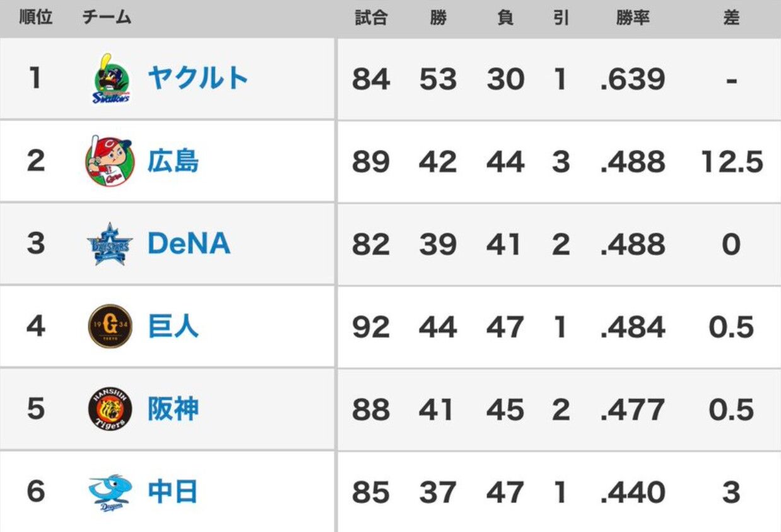Click Yakult's winning percentage .639
Viewport: 781px width, 532px height.
633,79
